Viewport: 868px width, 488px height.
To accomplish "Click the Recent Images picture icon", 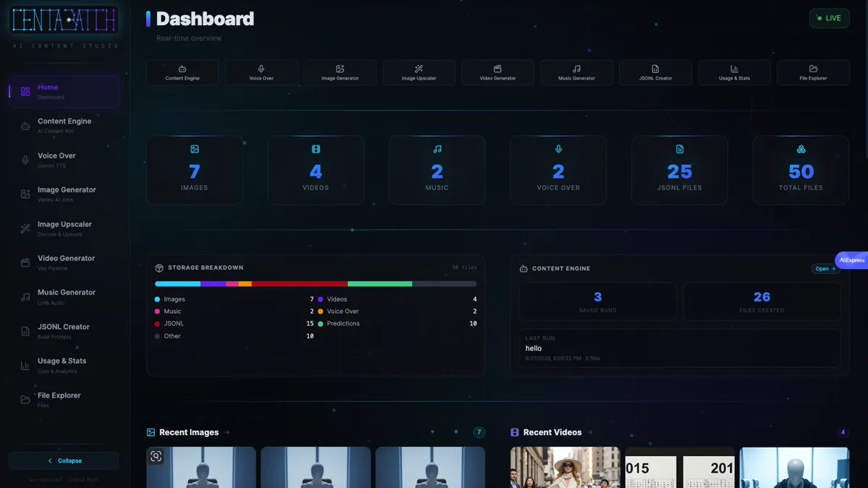I will [x=151, y=432].
